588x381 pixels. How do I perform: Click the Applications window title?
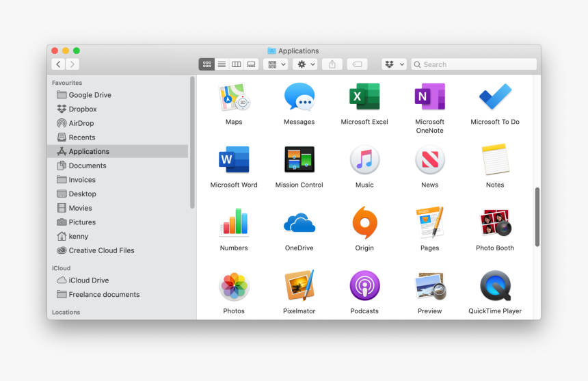299,51
